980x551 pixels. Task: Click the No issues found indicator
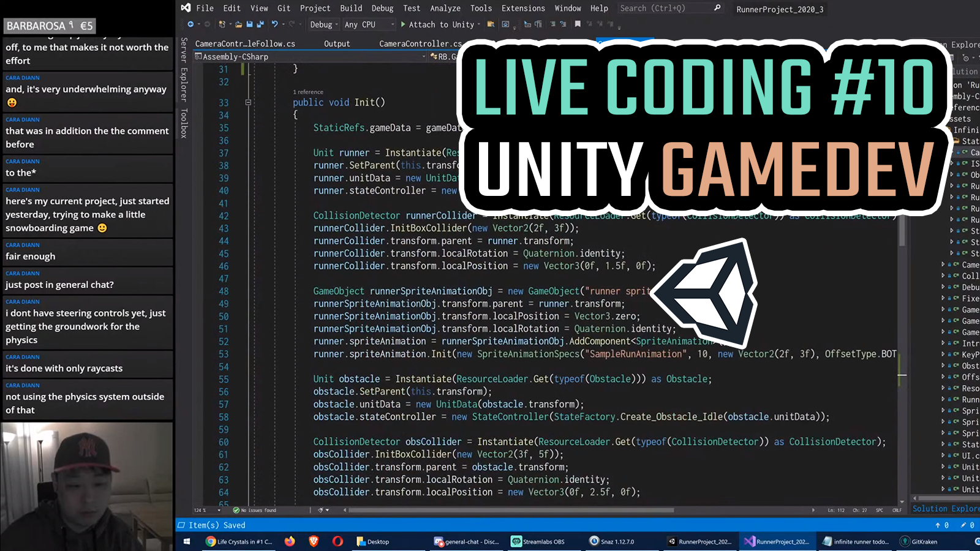pos(254,510)
